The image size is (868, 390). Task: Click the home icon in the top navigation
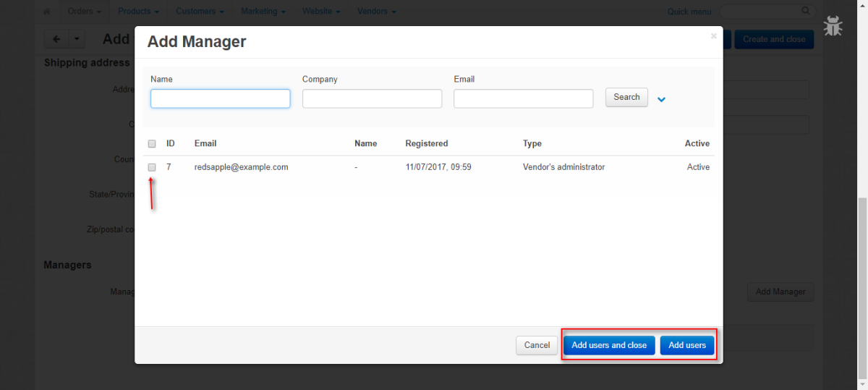point(47,12)
